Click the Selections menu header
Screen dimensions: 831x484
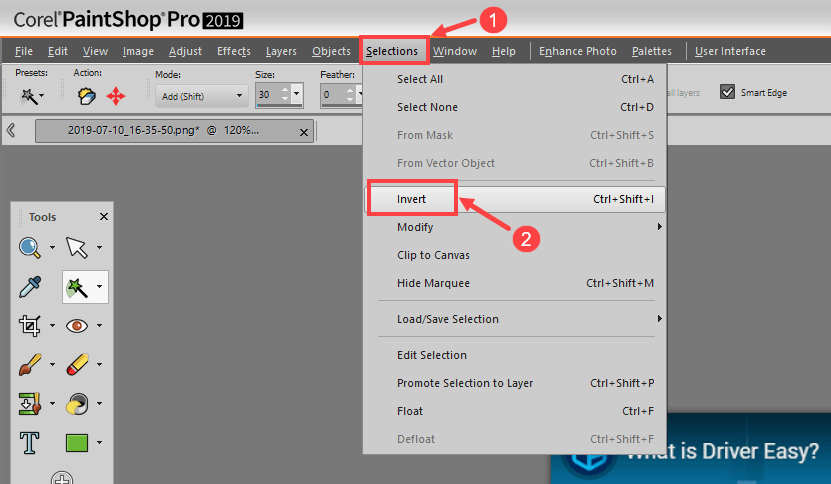[392, 51]
